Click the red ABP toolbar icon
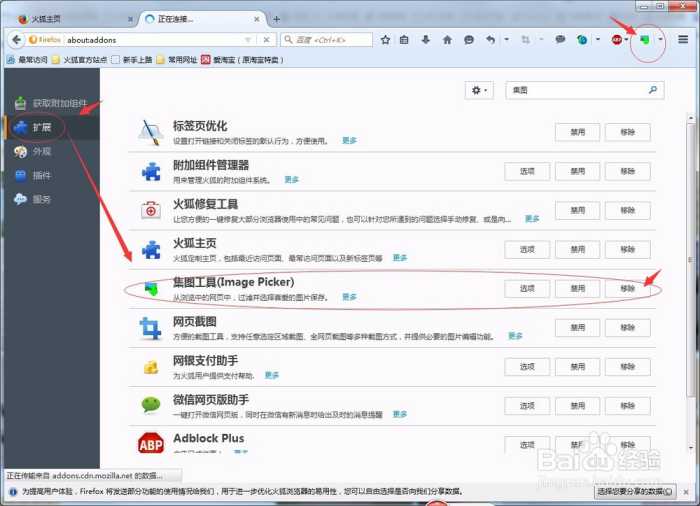 [x=617, y=40]
